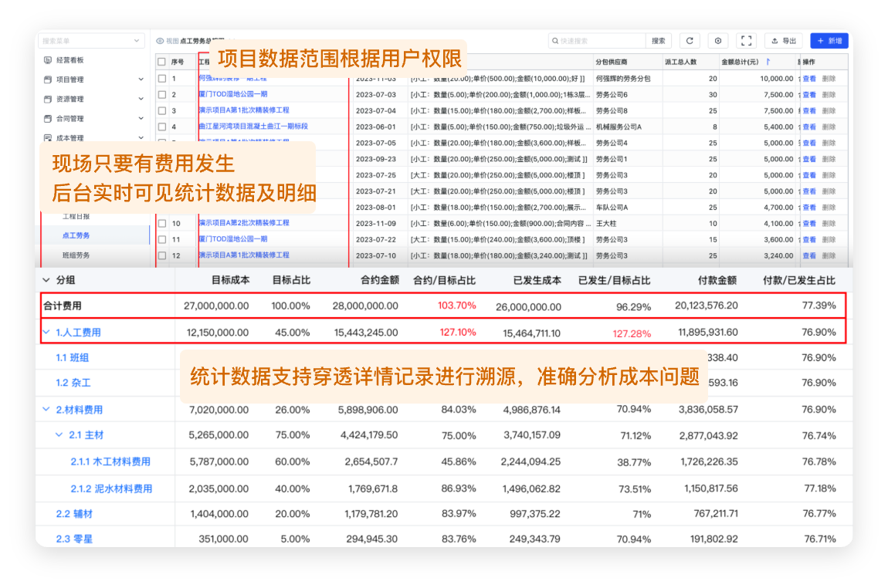888x588 pixels.
Task: Check the checkbox for row 11
Action: [x=162, y=239]
